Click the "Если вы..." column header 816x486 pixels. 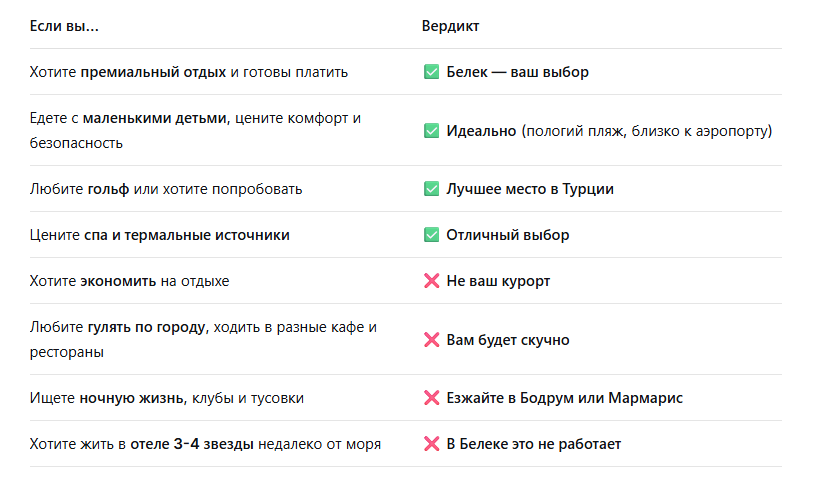tap(64, 26)
